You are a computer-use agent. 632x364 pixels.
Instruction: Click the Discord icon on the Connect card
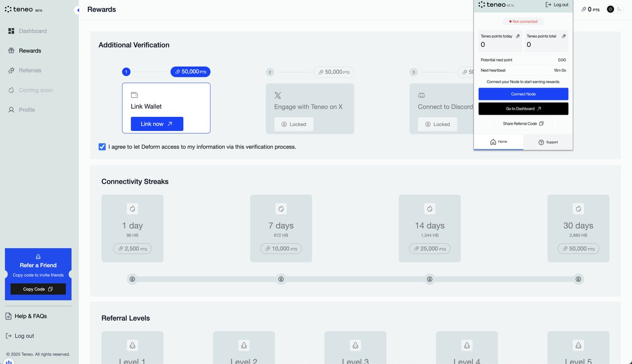pos(421,96)
